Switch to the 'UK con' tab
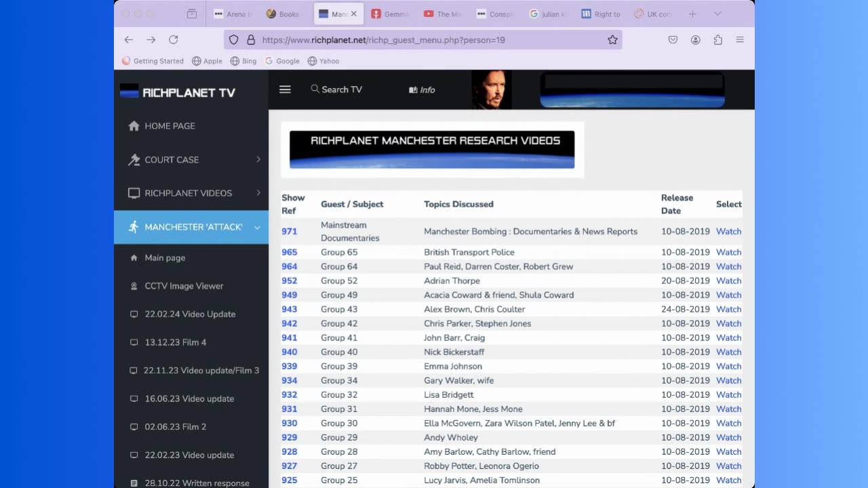The width and height of the screenshot is (868, 488). [653, 14]
